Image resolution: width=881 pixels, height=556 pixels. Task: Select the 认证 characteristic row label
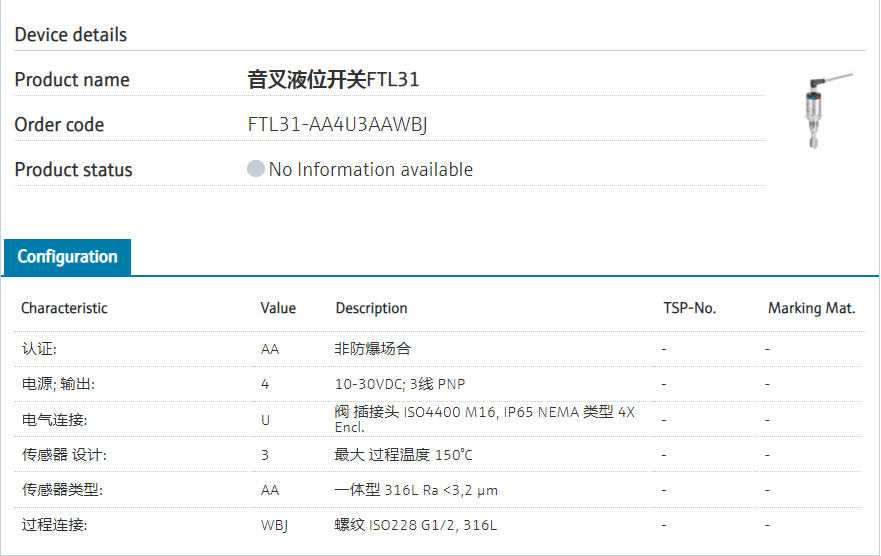click(x=40, y=349)
